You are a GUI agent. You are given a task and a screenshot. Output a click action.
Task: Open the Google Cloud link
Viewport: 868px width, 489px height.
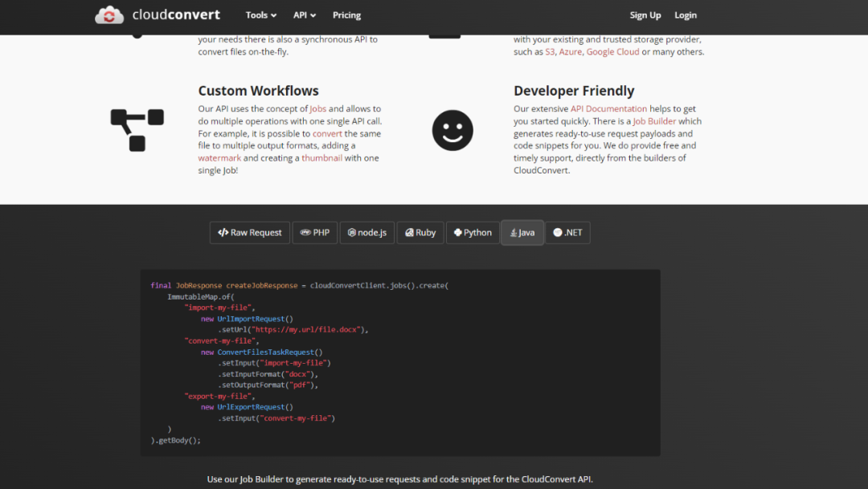[x=612, y=51]
